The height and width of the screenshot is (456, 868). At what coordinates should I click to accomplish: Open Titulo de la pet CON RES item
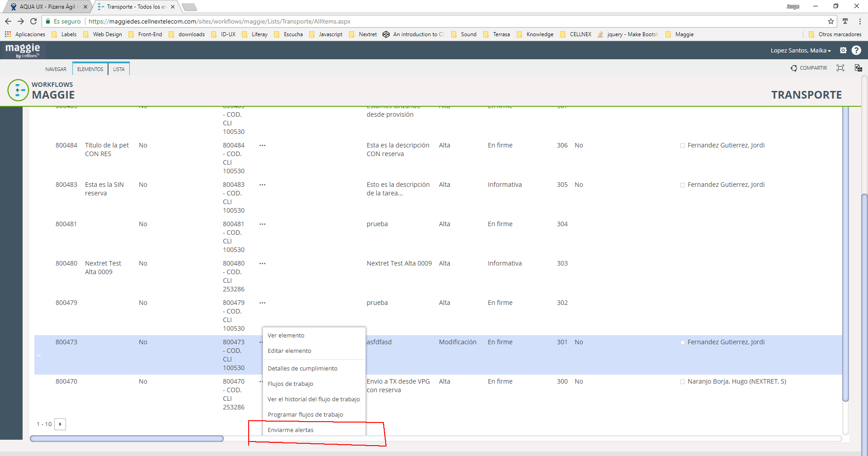click(107, 149)
